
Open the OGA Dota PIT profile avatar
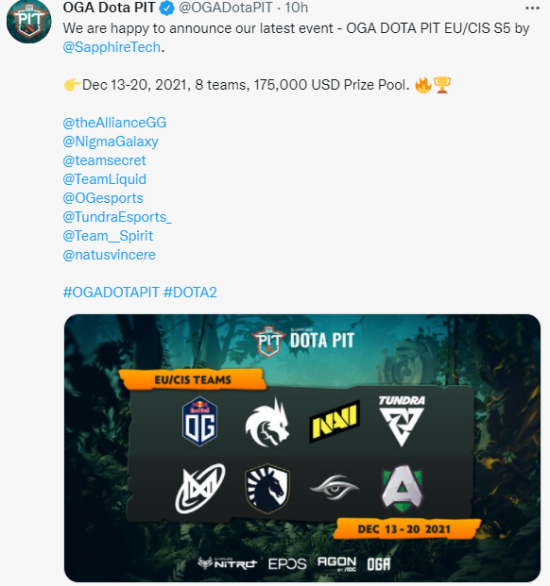(29, 21)
